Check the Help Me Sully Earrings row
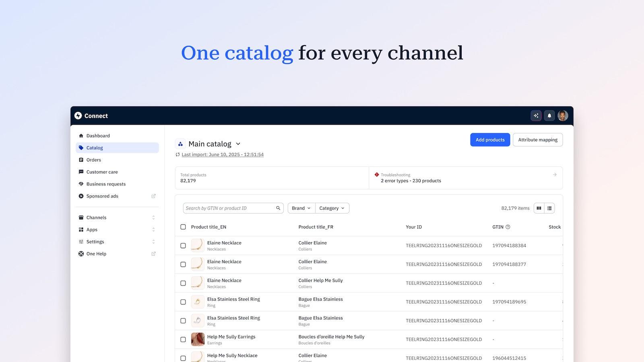This screenshot has width=644, height=362. point(183,339)
